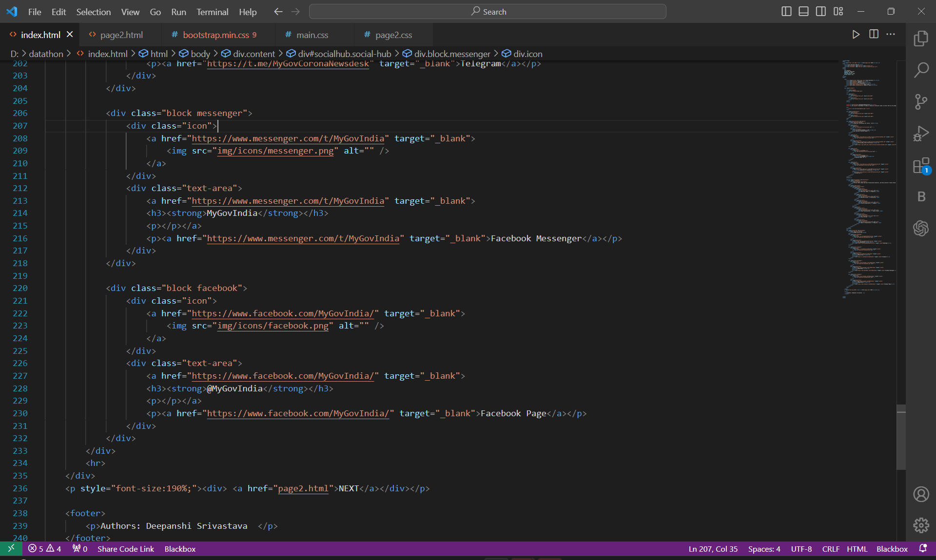936x560 pixels.
Task: Toggle the primary side bar layout
Action: tap(786, 11)
